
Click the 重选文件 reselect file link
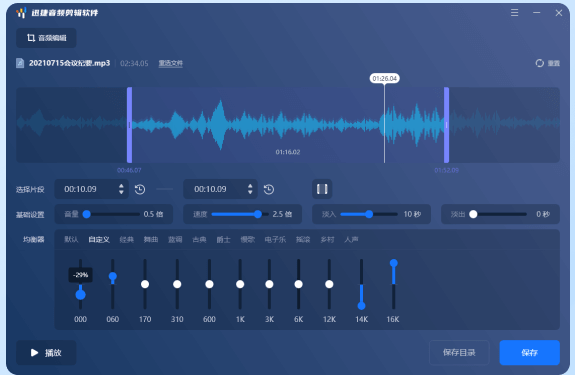point(171,63)
